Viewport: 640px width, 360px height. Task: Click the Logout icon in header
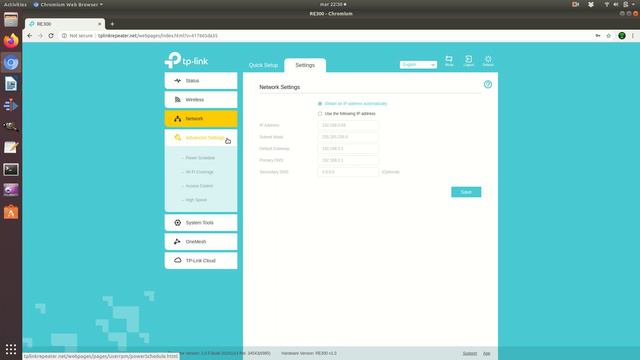coord(469,61)
